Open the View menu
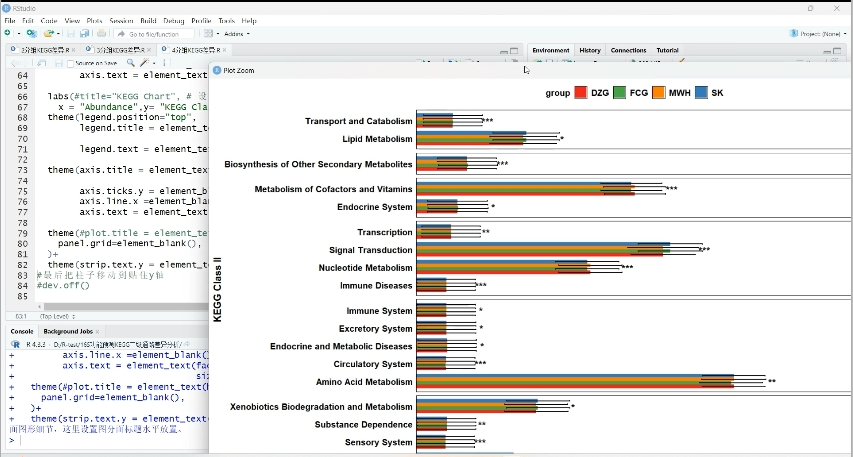 coord(72,21)
